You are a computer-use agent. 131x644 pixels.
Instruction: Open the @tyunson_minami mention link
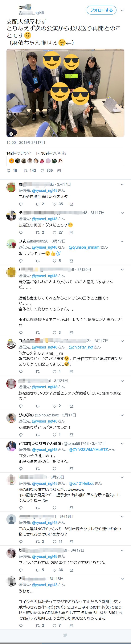click(85, 247)
